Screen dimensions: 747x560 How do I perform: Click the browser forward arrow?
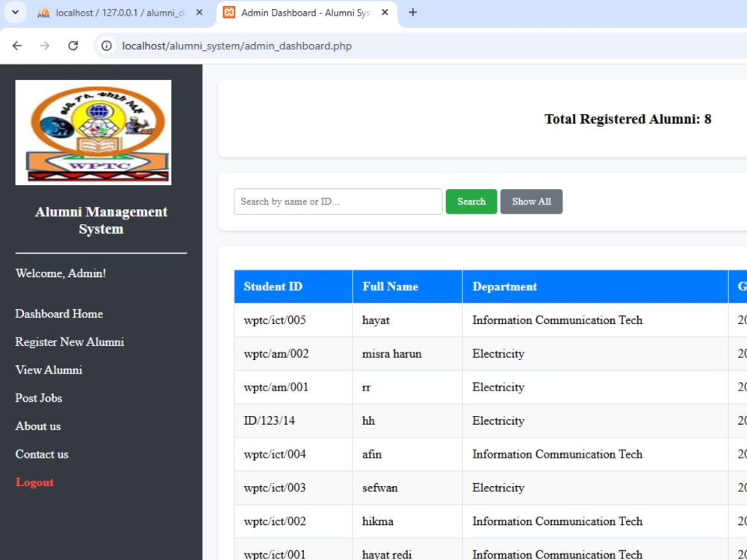point(45,46)
